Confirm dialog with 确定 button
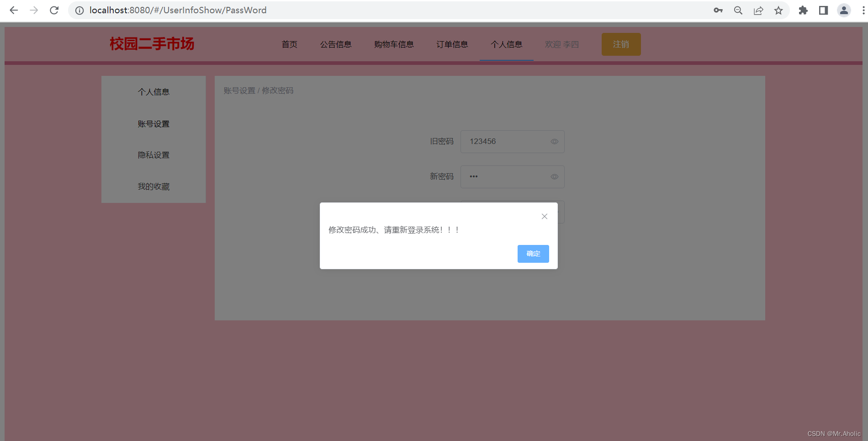This screenshot has height=441, width=868. point(533,254)
